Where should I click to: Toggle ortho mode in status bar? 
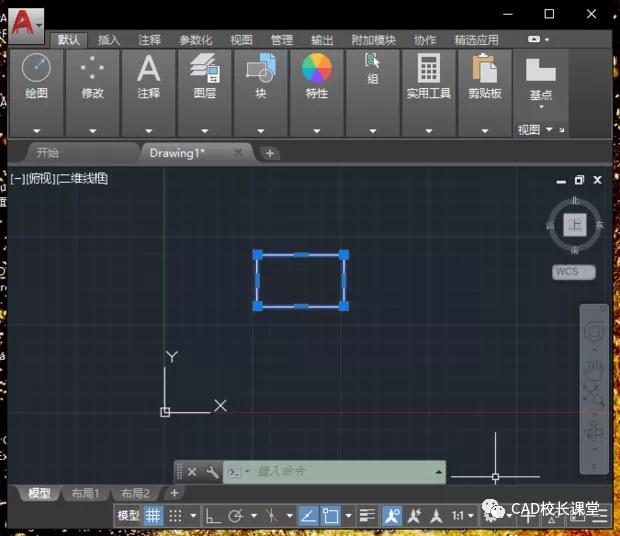(213, 516)
